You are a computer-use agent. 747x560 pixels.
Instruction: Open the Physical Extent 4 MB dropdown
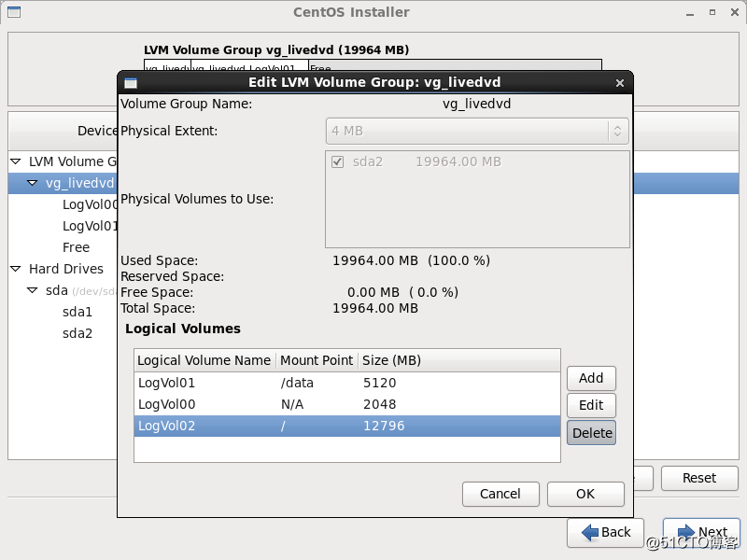coord(477,131)
